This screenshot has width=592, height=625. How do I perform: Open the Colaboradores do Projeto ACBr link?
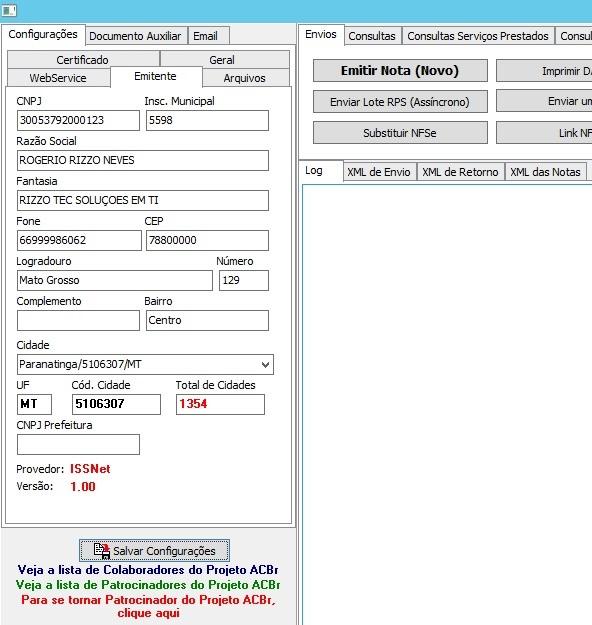tap(148, 570)
